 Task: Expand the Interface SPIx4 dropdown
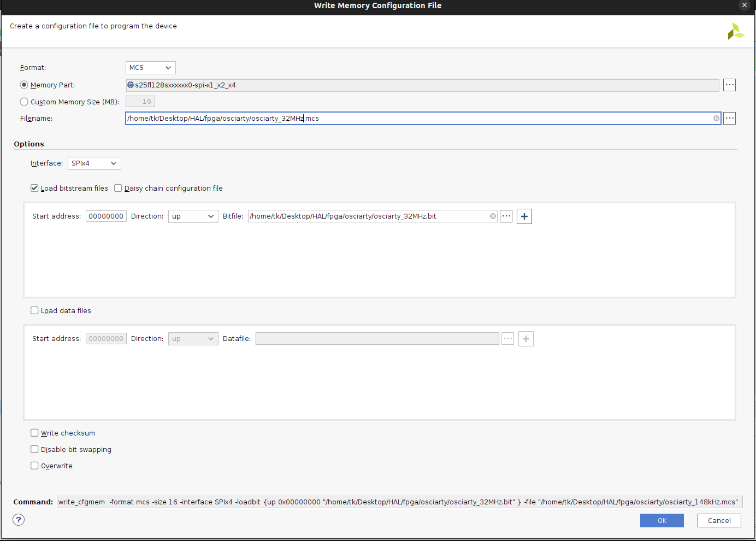pos(94,163)
